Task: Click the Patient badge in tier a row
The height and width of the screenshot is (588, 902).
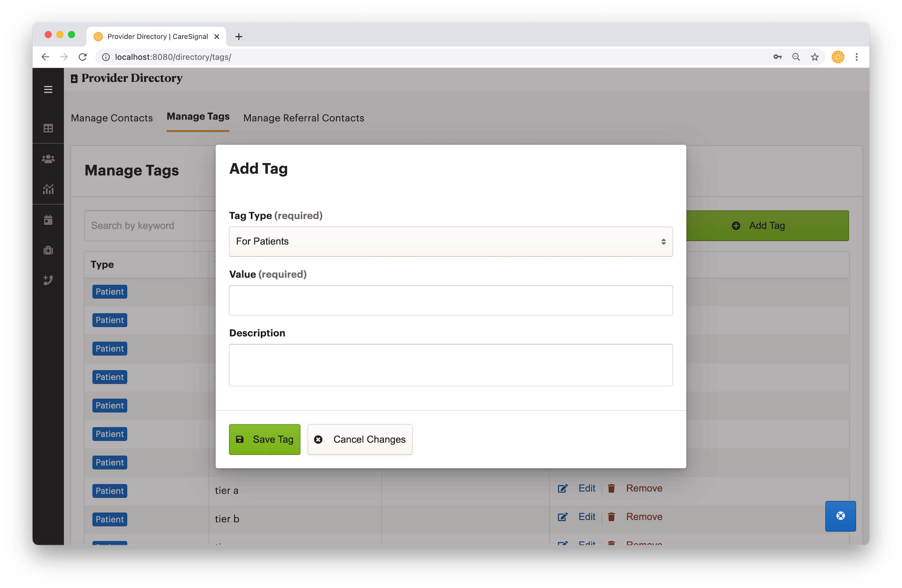Action: click(x=110, y=491)
